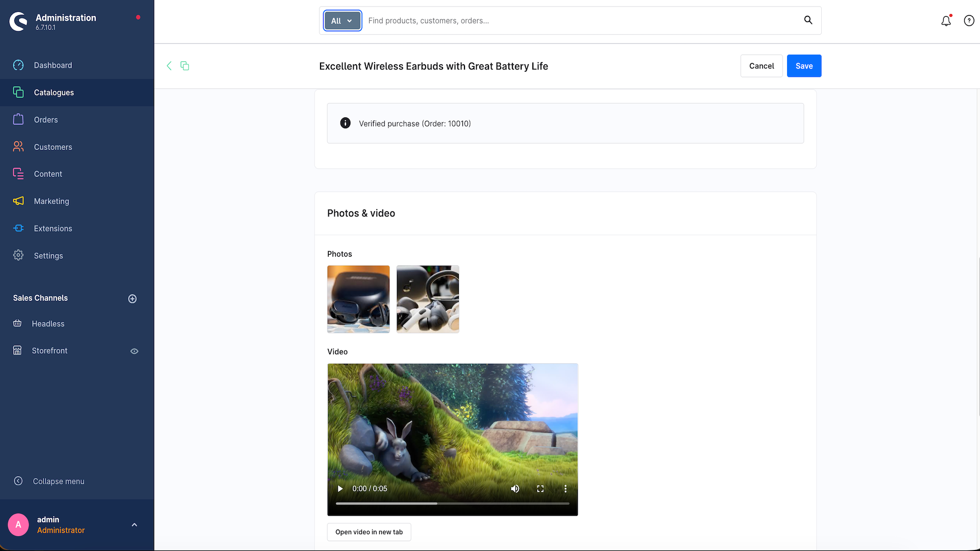The height and width of the screenshot is (551, 980).
Task: Open the help question mark icon
Action: [969, 21]
